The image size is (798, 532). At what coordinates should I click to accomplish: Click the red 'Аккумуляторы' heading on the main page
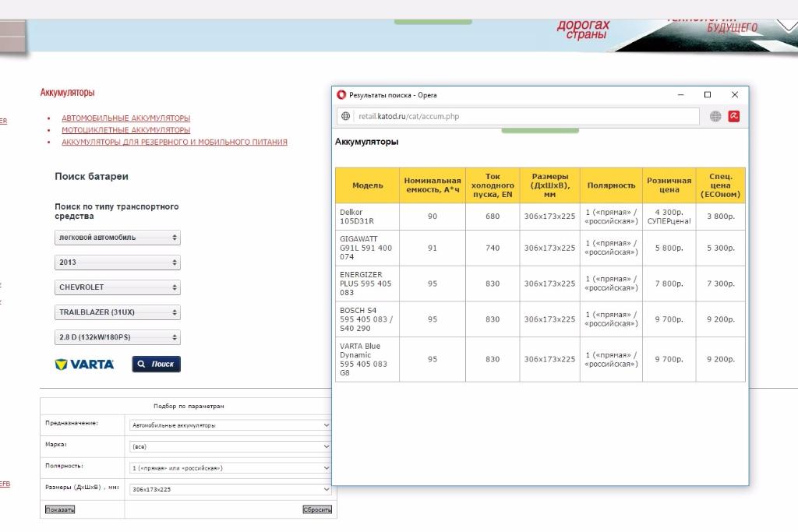pyautogui.click(x=67, y=93)
